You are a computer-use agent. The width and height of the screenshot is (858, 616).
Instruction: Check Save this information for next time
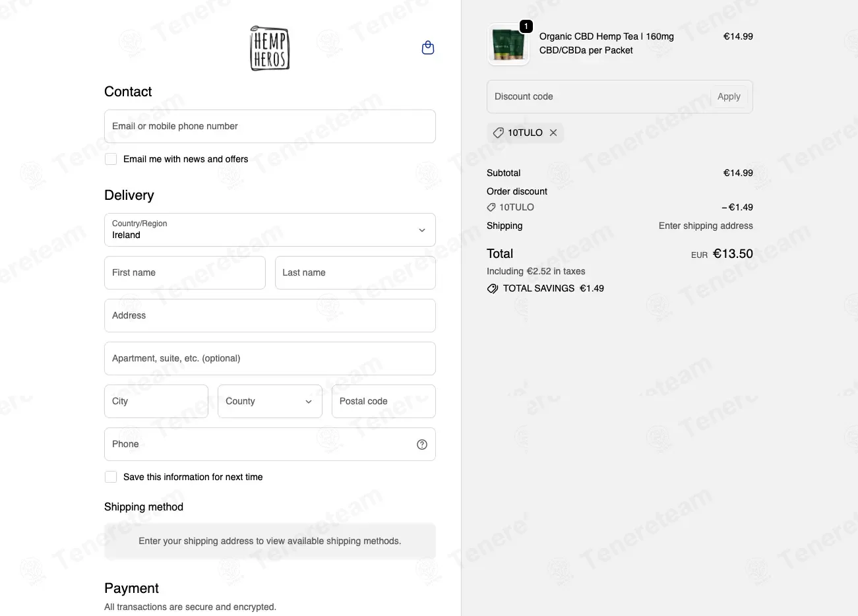coord(111,477)
